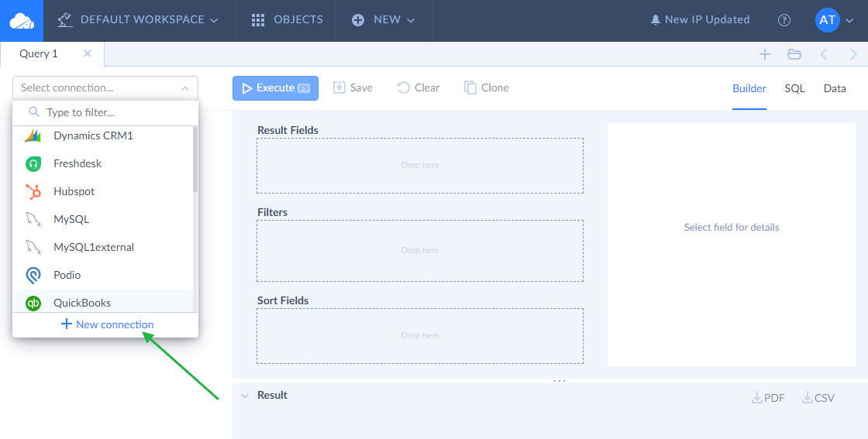Screen dimensions: 868x439
Task: Close the Query 1 tab
Action: pyautogui.click(x=88, y=53)
